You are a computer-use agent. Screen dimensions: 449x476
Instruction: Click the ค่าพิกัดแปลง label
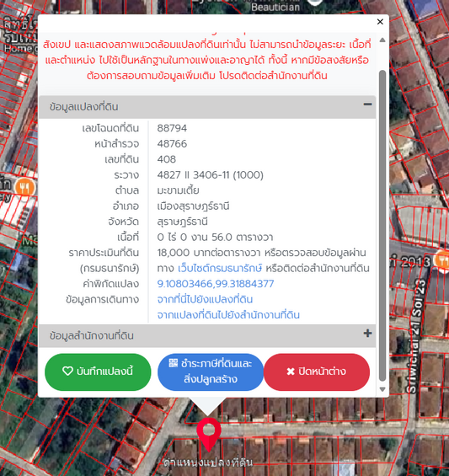[x=111, y=284]
